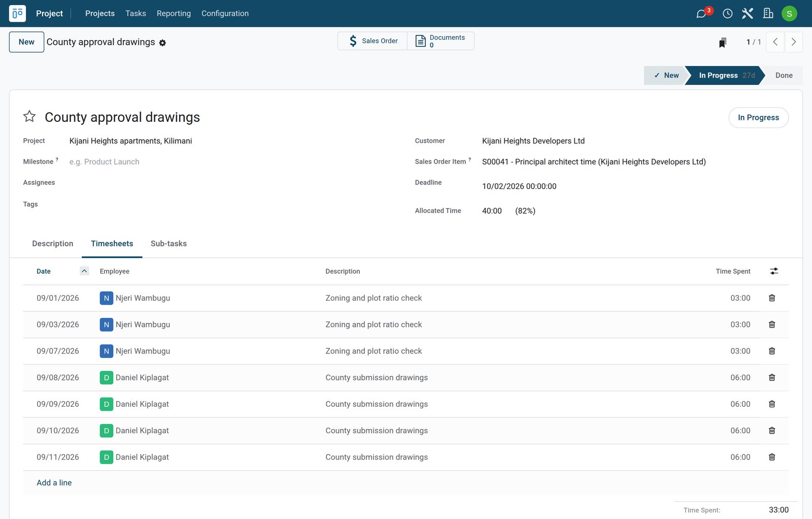Switch to the Description tab
This screenshot has width=812, height=519.
53,244
